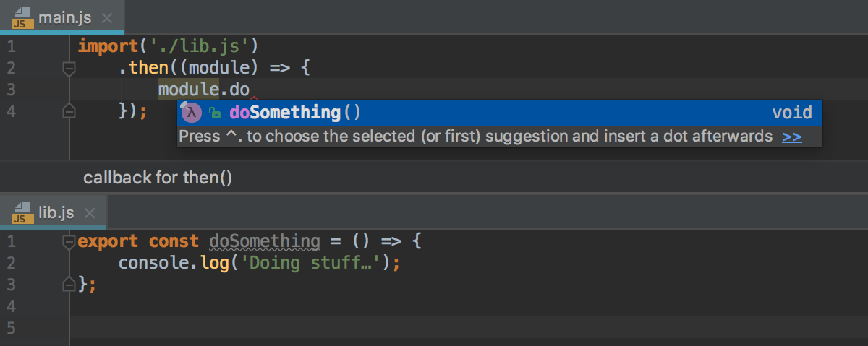Click the JS file icon on lib.js tab

24,212
